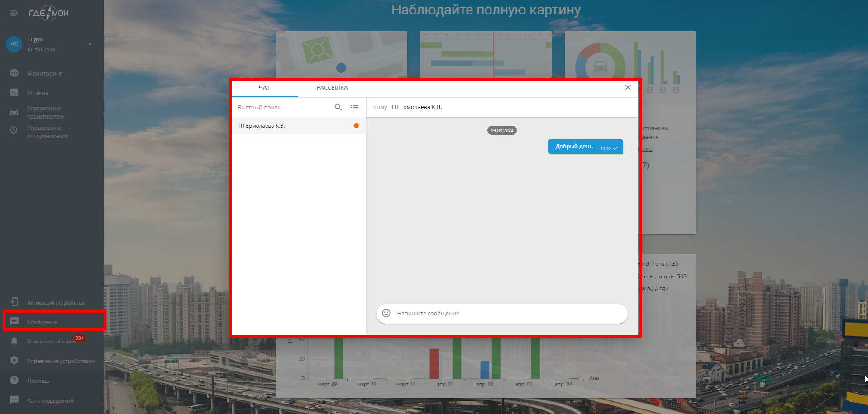
Task: Open Чат с поддержкой
Action: point(50,400)
